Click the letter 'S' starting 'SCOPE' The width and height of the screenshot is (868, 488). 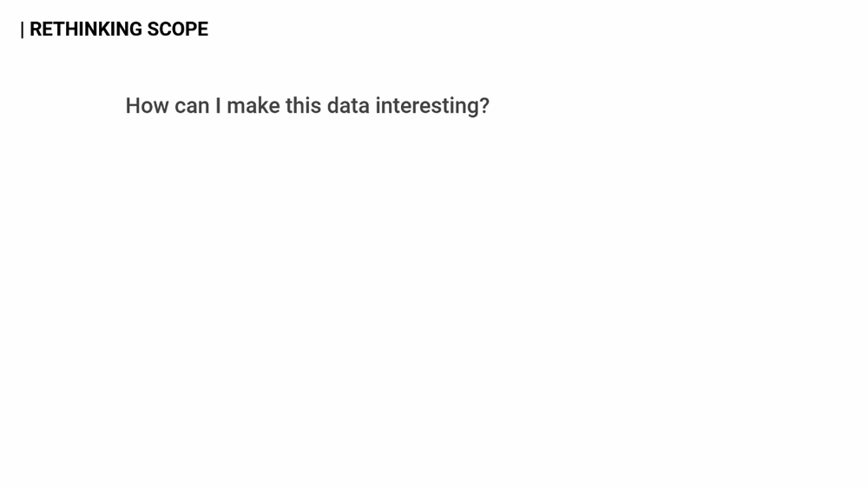click(153, 30)
